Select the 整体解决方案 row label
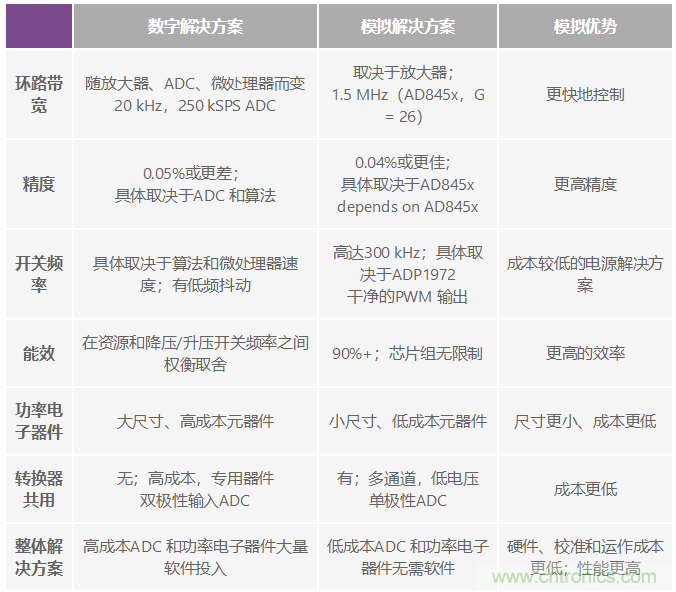 pyautogui.click(x=38, y=557)
